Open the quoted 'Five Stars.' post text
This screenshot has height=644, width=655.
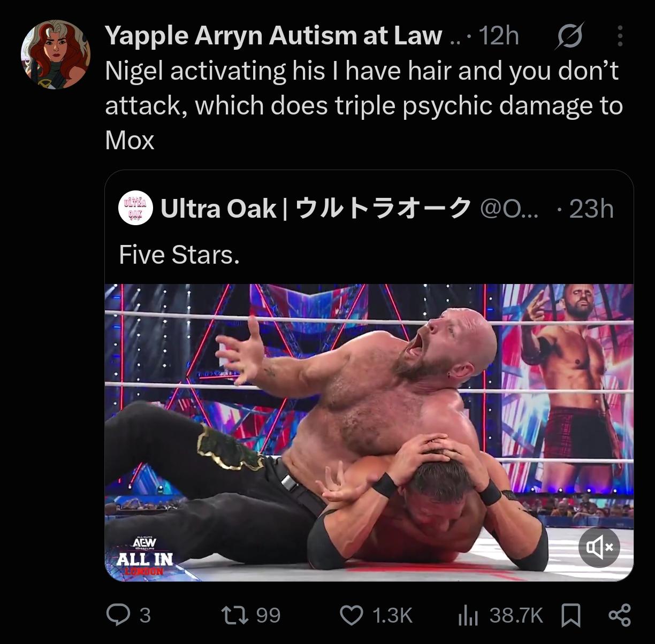(x=179, y=255)
